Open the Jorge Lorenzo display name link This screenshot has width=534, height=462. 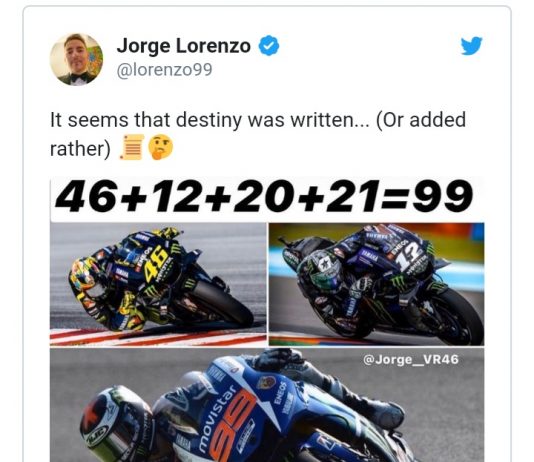pos(184,46)
